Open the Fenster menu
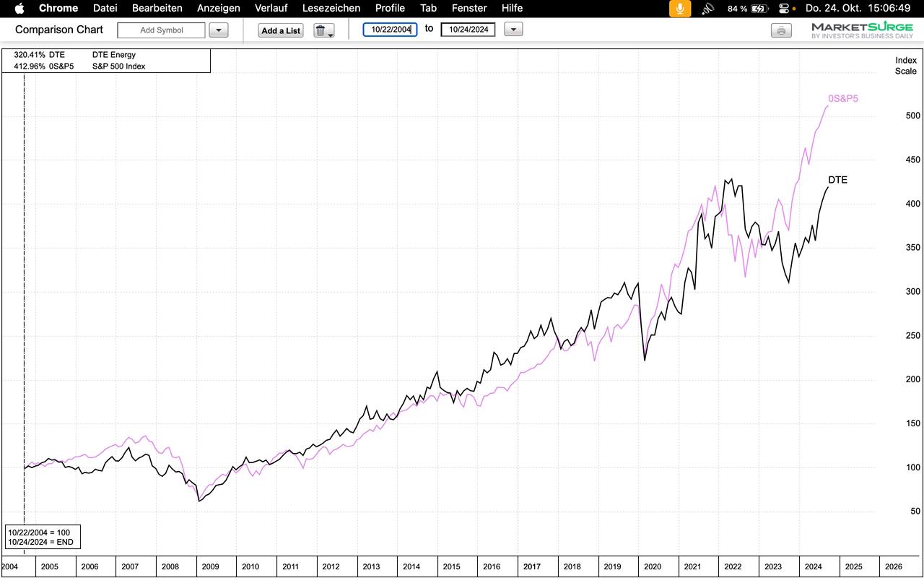Screen dimensions: 924x578 (x=469, y=8)
